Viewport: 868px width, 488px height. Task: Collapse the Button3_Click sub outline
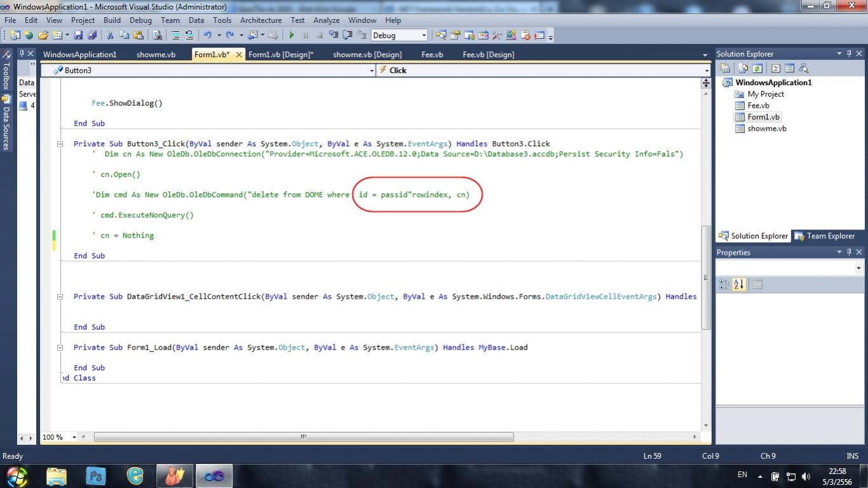60,144
